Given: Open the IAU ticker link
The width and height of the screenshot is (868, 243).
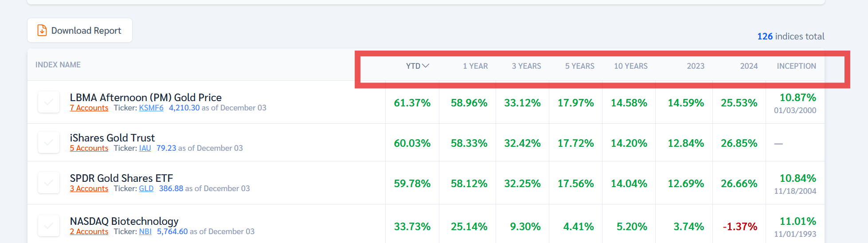Looking at the screenshot, I should (145, 148).
